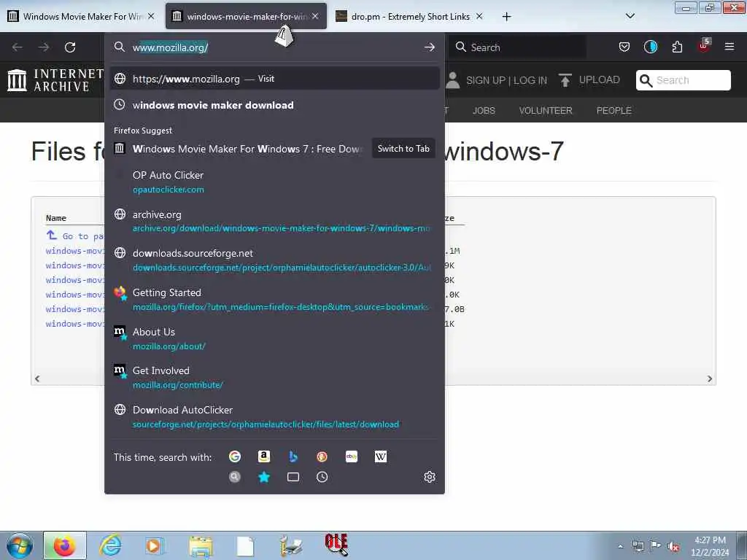The width and height of the screenshot is (747, 560).
Task: Open the PEOPLE nav link
Action: 614,111
